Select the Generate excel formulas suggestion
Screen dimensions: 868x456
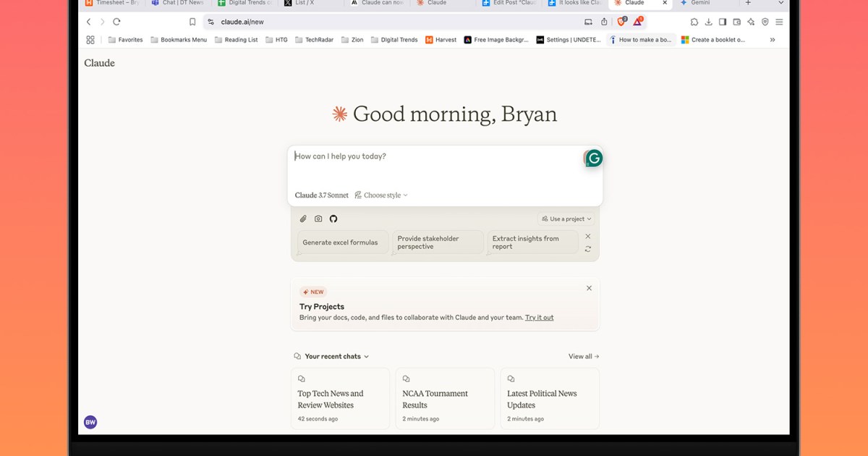(x=340, y=242)
